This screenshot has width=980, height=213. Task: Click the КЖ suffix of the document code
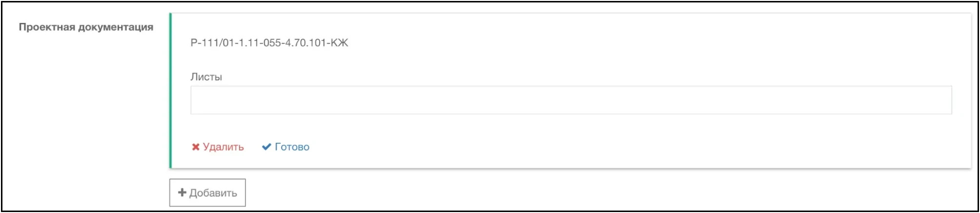click(x=340, y=43)
